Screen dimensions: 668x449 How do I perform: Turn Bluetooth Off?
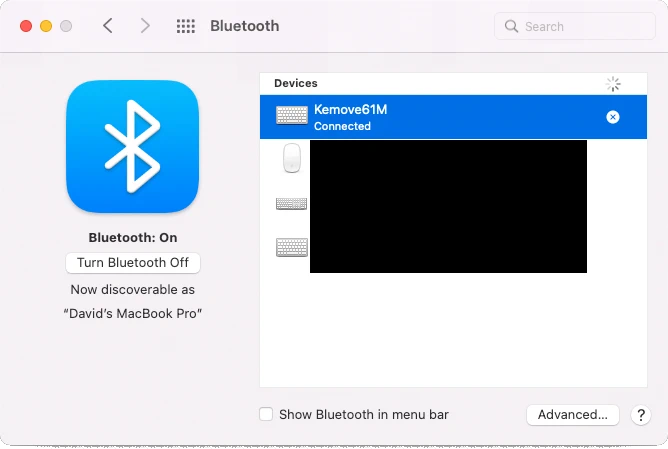pyautogui.click(x=133, y=263)
